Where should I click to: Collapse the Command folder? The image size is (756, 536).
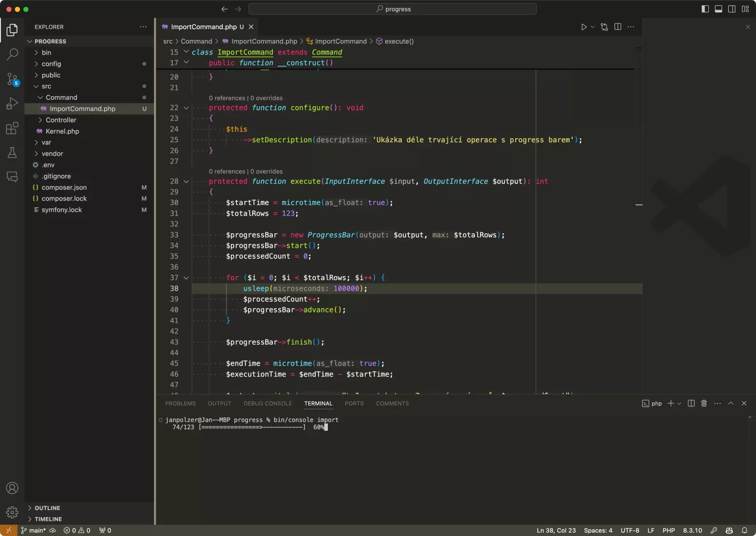click(90, 97)
